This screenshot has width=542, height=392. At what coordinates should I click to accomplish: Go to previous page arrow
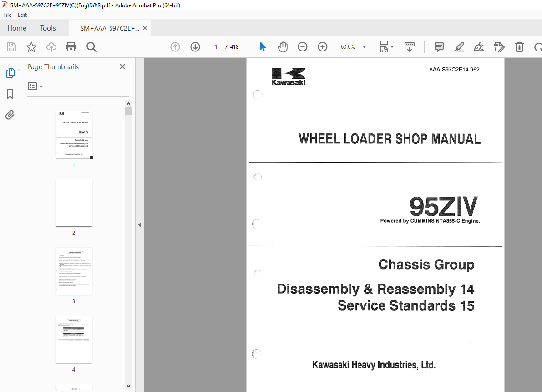click(x=175, y=46)
